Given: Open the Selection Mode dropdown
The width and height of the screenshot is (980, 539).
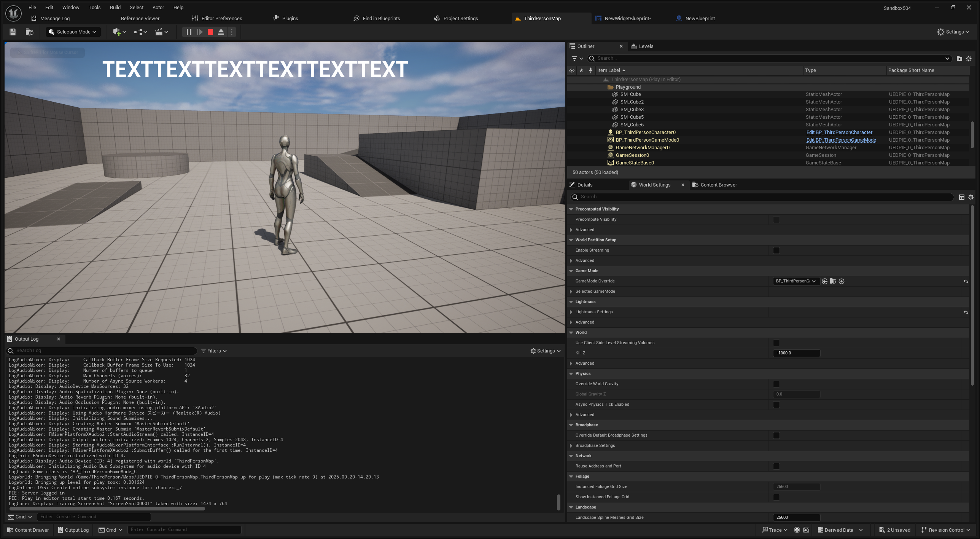Looking at the screenshot, I should 73,32.
